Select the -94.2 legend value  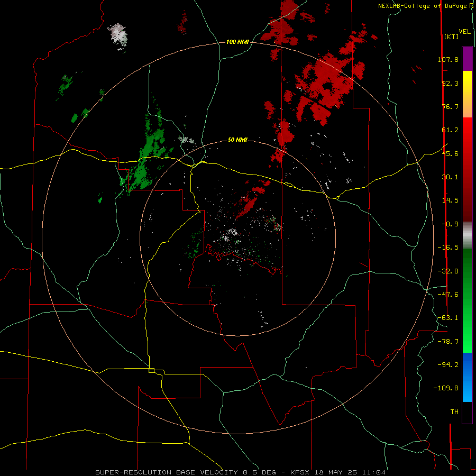coord(448,365)
